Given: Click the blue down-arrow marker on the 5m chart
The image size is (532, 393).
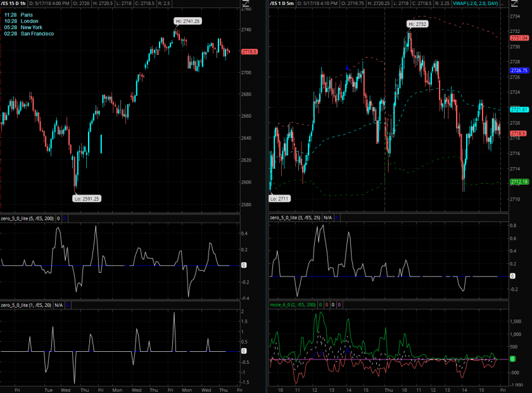Looking at the screenshot, I should [346, 67].
